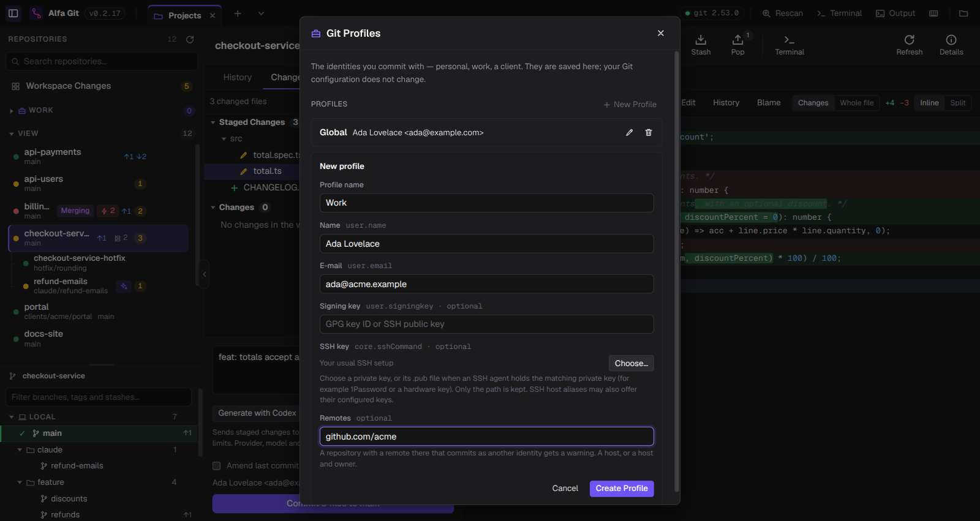The height and width of the screenshot is (521, 980).
Task: Edit the Global profile with pencil icon
Action: coord(629,133)
